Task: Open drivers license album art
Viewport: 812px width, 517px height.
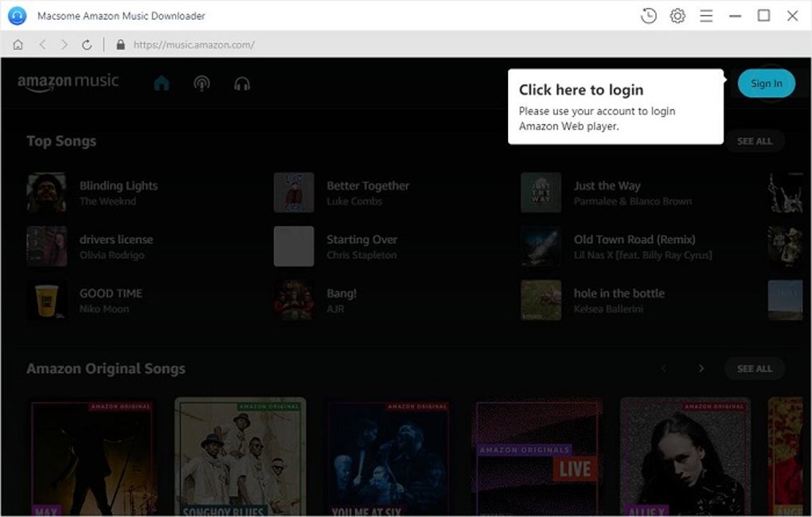Action: (47, 247)
